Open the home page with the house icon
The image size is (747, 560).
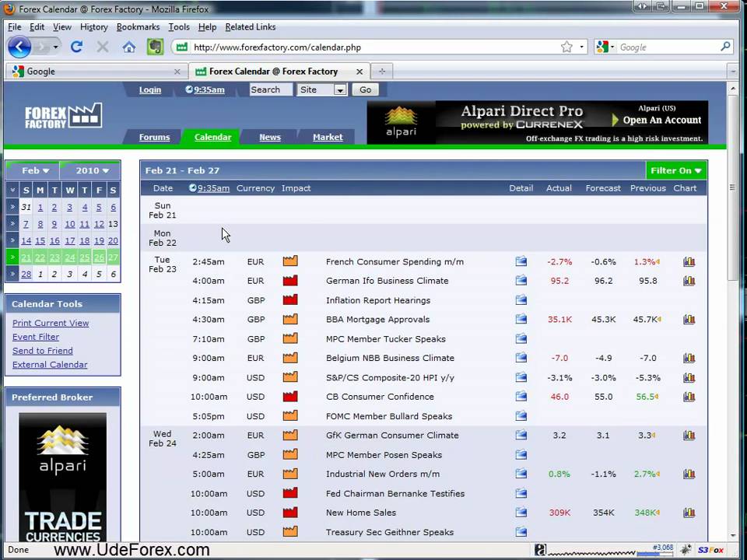tap(128, 47)
